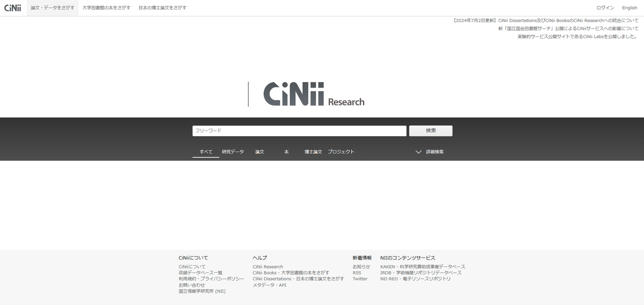Screen dimensions: 644x305
Task: Select the 本 search tab
Action: pyautogui.click(x=287, y=152)
